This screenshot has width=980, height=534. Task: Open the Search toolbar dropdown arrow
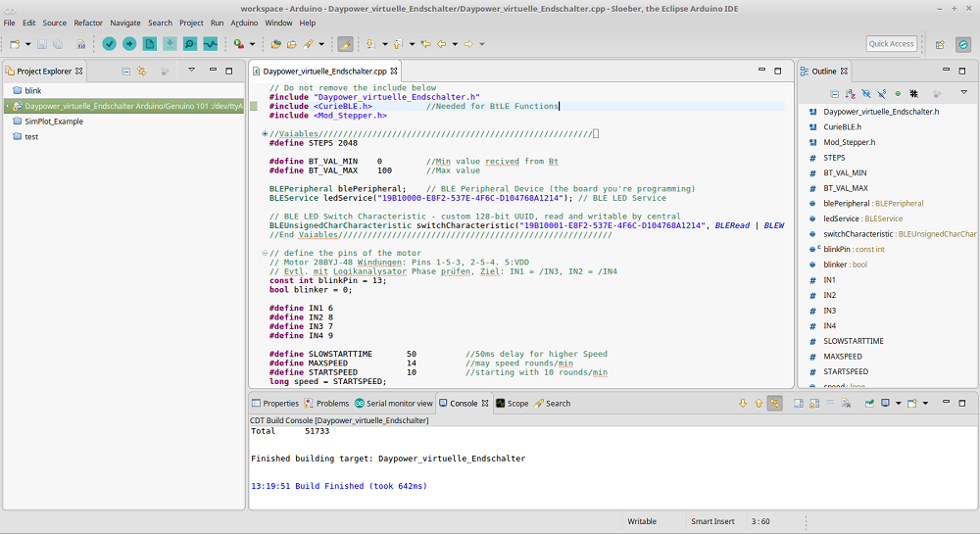321,44
